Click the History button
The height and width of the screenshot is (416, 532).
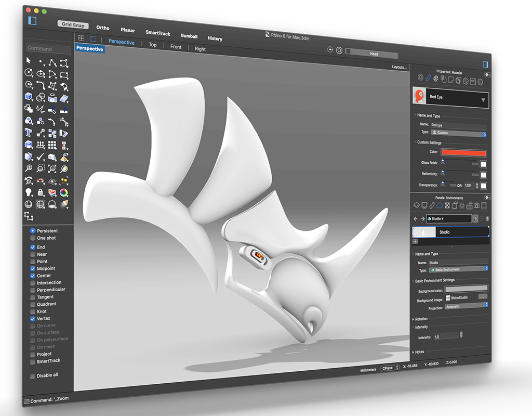[x=215, y=38]
